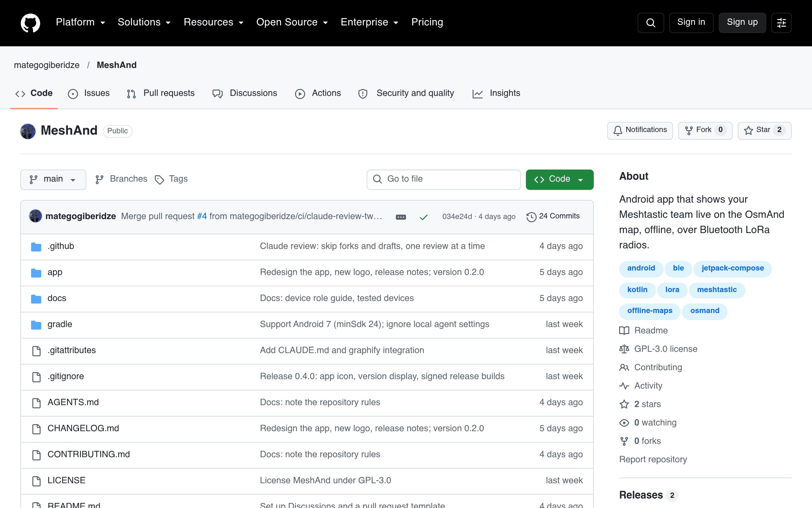The height and width of the screenshot is (508, 812).
Task: Click the green check status icon
Action: (x=424, y=217)
